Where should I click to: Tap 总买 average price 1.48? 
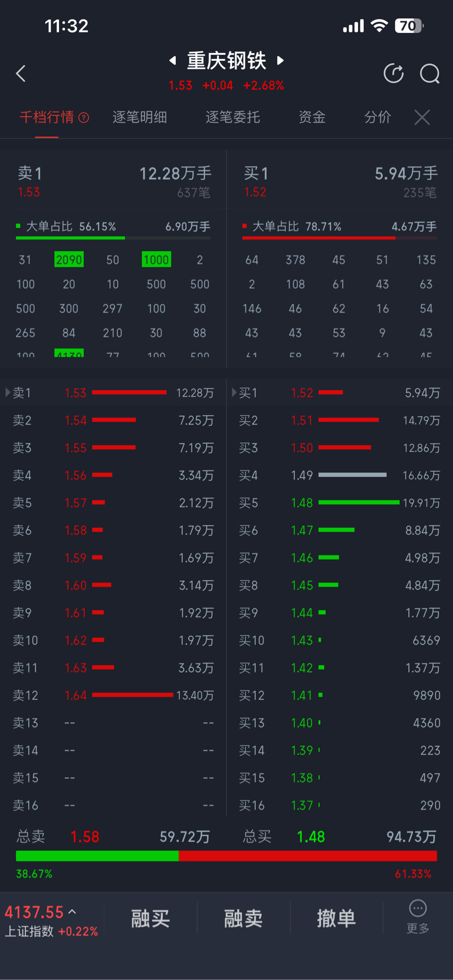(x=311, y=836)
